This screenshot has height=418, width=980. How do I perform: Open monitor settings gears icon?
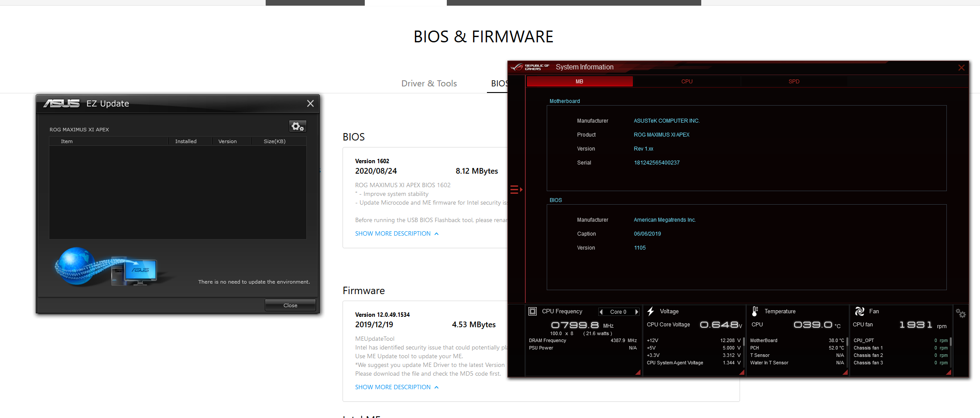click(x=961, y=313)
